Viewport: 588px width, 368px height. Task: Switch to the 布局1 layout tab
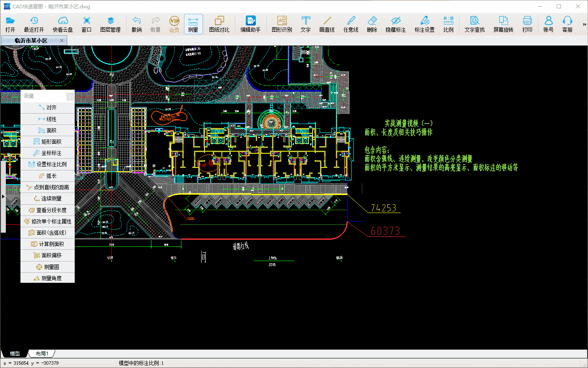pyautogui.click(x=42, y=354)
